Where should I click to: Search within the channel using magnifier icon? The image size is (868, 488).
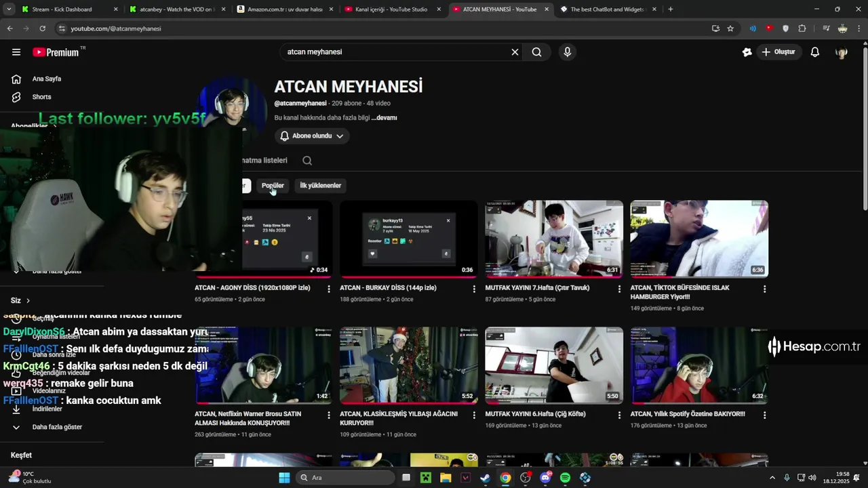pos(307,161)
